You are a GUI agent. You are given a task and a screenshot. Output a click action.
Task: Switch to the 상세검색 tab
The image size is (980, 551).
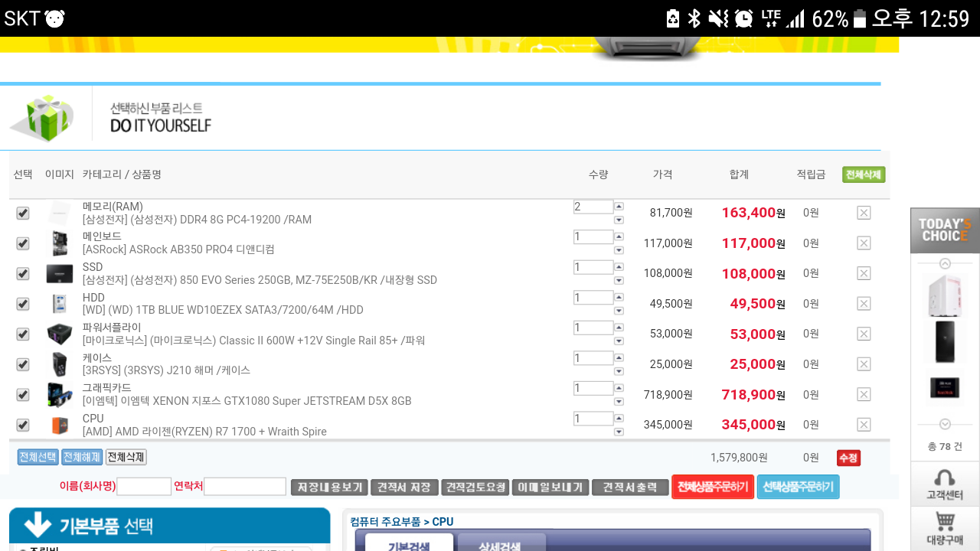[x=501, y=543]
